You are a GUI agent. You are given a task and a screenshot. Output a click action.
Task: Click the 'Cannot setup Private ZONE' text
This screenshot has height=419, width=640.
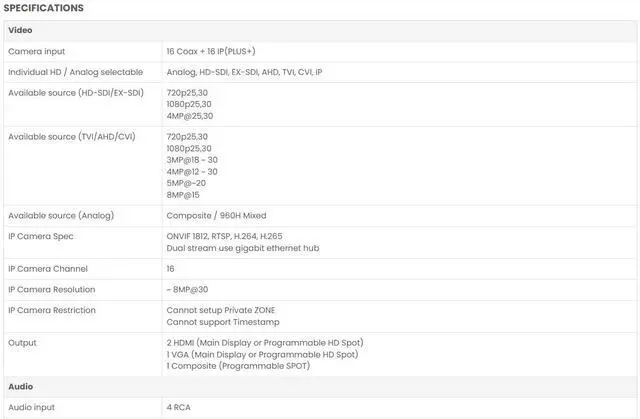(221, 310)
